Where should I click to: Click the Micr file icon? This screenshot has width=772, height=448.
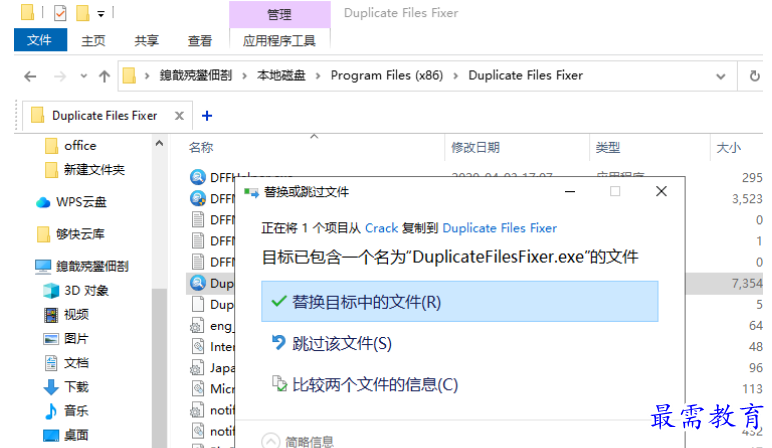pos(198,389)
